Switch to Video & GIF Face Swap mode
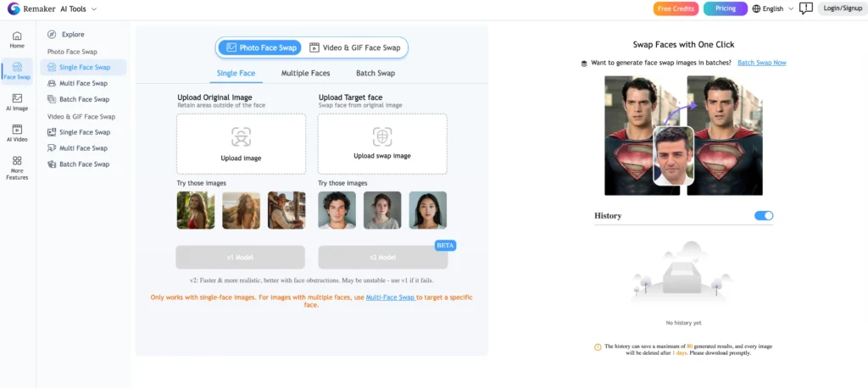 [x=354, y=47]
